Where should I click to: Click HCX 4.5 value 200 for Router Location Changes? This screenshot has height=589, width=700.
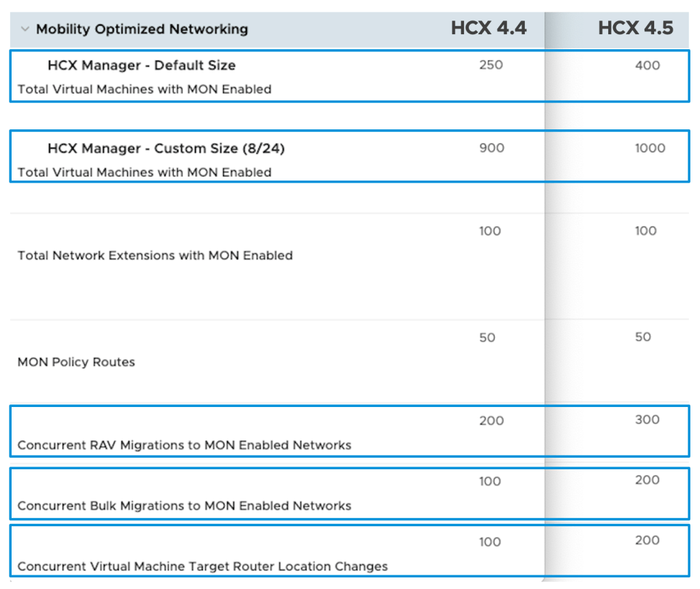tap(647, 540)
